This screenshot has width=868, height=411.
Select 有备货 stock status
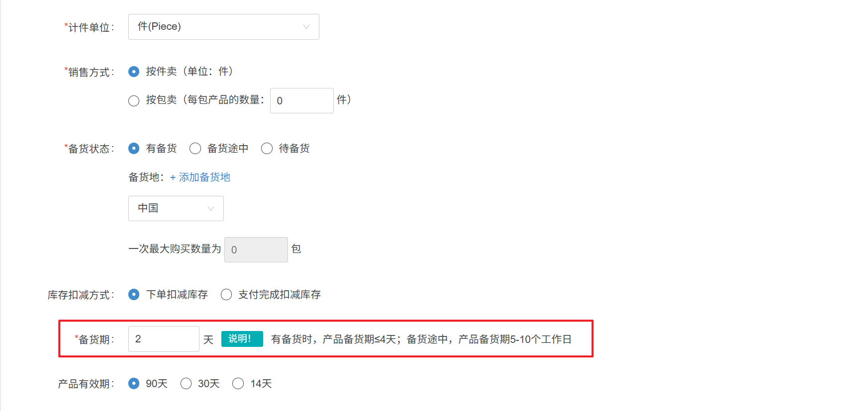(134, 149)
